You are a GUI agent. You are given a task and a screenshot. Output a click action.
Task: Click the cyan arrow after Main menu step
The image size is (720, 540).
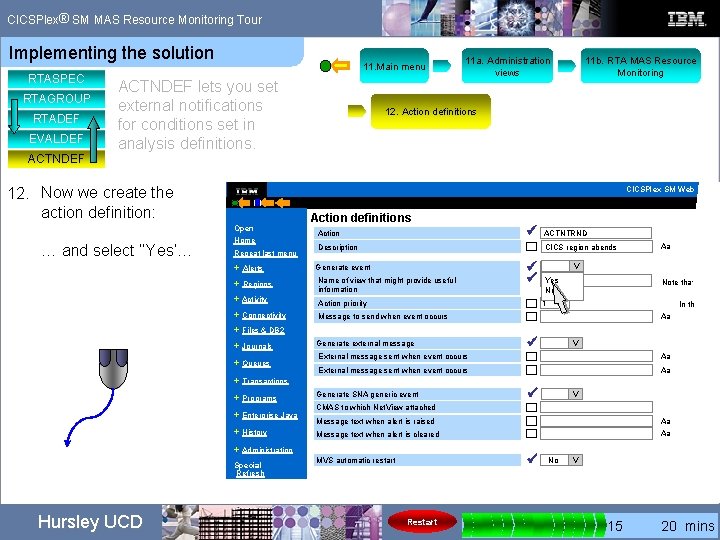(442, 66)
